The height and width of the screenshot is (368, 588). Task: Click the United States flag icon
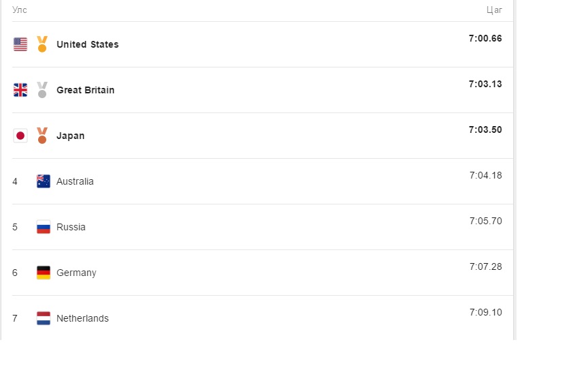coord(20,44)
